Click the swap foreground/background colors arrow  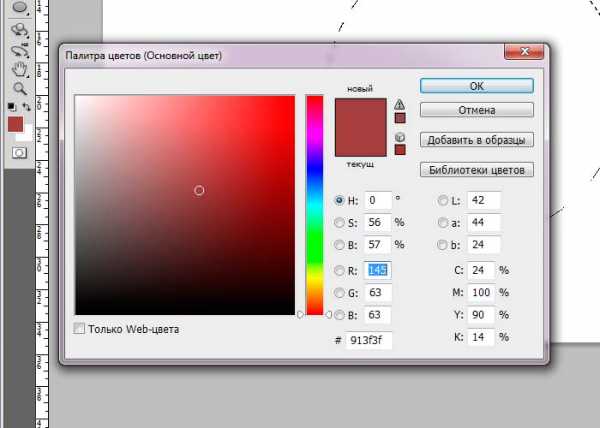[x=25, y=105]
